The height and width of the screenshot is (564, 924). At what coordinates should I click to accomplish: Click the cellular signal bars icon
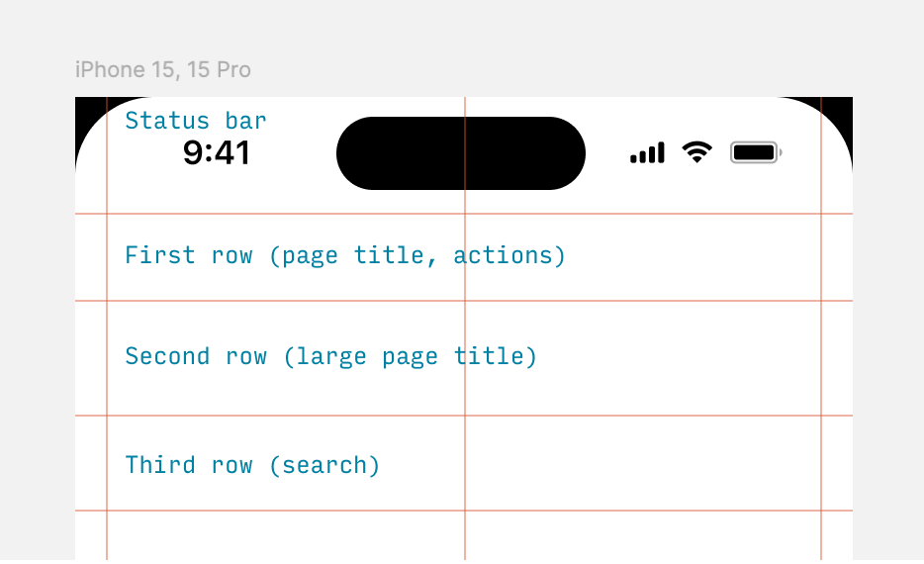coord(647,152)
